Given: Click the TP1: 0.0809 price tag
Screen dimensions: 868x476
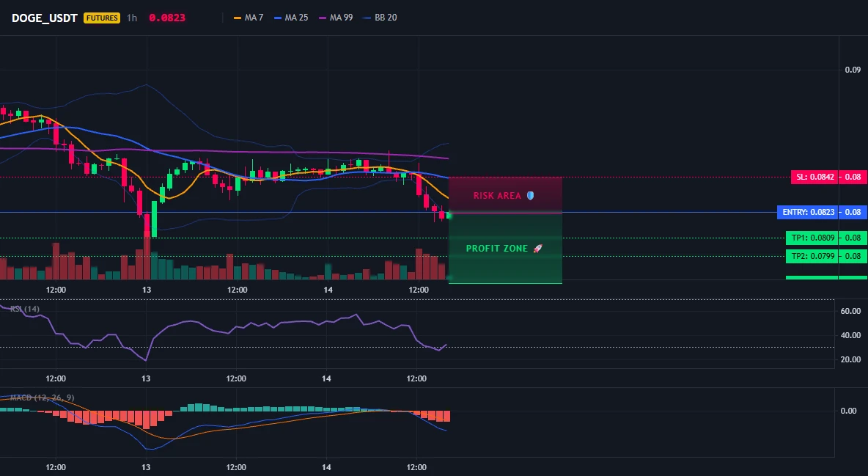Looking at the screenshot, I should (x=812, y=238).
